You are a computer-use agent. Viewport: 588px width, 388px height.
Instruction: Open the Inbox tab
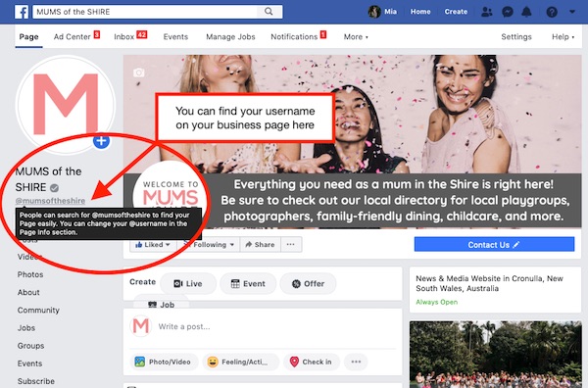pyautogui.click(x=130, y=36)
